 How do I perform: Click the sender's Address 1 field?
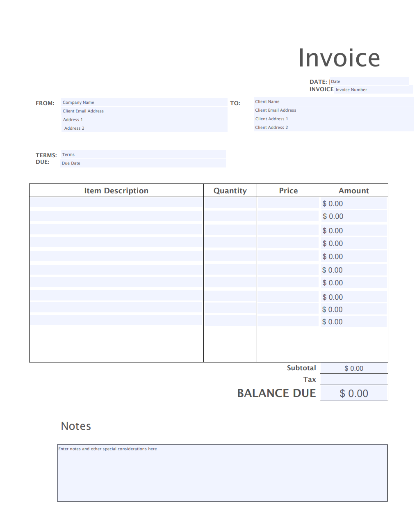tap(144, 119)
